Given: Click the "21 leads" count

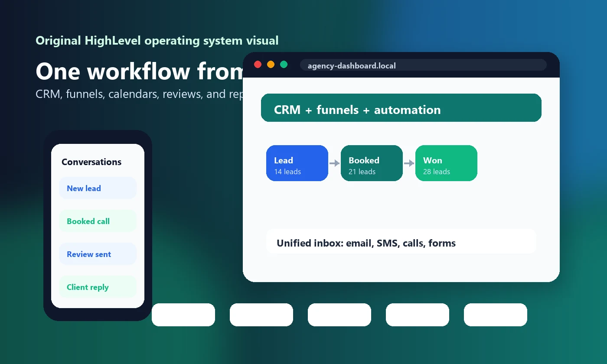Looking at the screenshot, I should coord(362,172).
